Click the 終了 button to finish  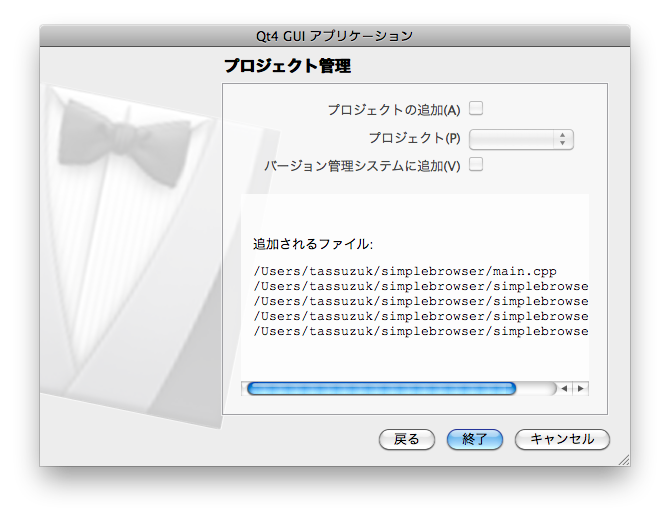[x=475, y=439]
